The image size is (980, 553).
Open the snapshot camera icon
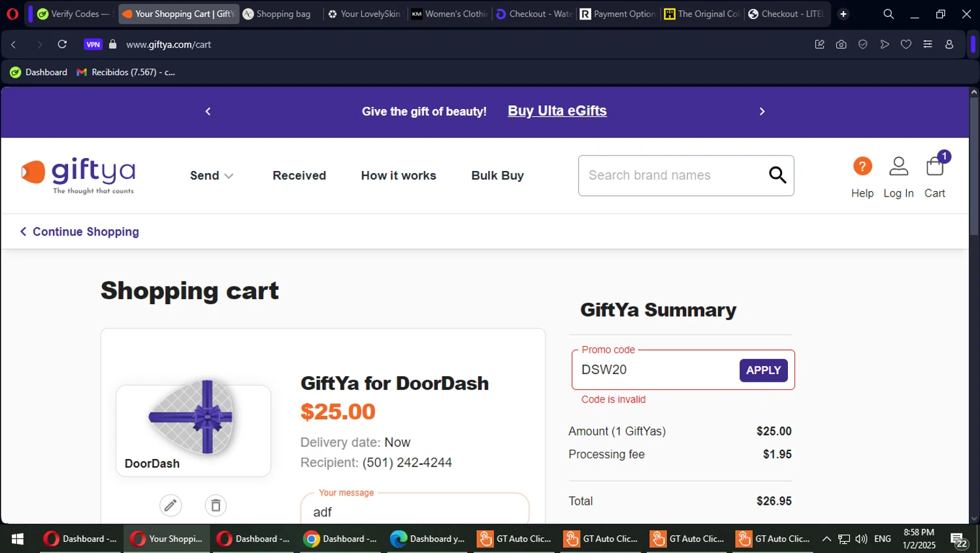(x=841, y=44)
